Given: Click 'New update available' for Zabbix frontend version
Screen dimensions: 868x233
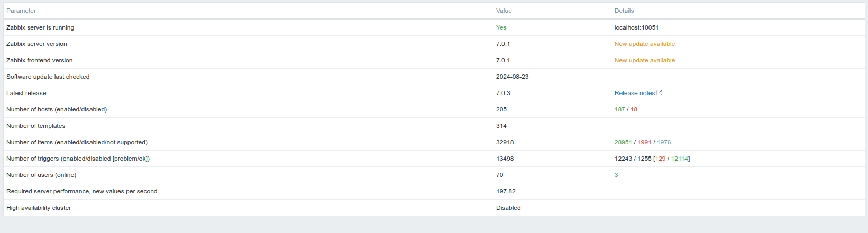Looking at the screenshot, I should click(x=645, y=60).
